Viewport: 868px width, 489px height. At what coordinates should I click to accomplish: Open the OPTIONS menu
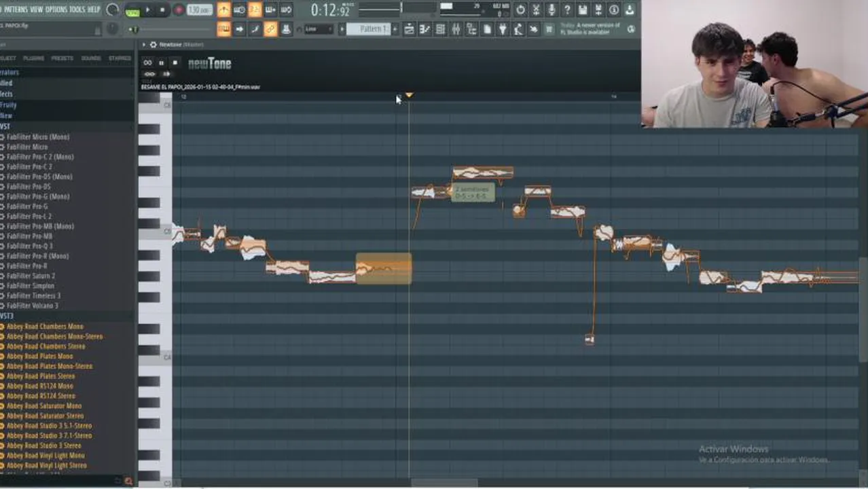56,10
